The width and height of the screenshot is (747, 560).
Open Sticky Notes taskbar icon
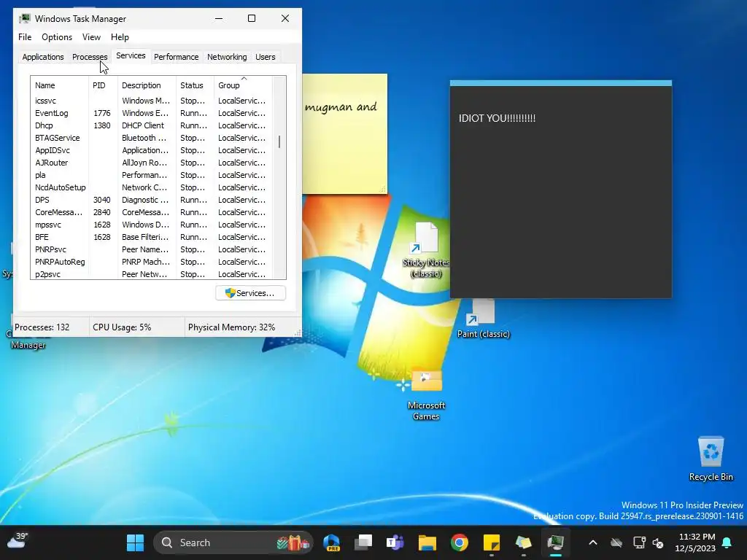[491, 542]
